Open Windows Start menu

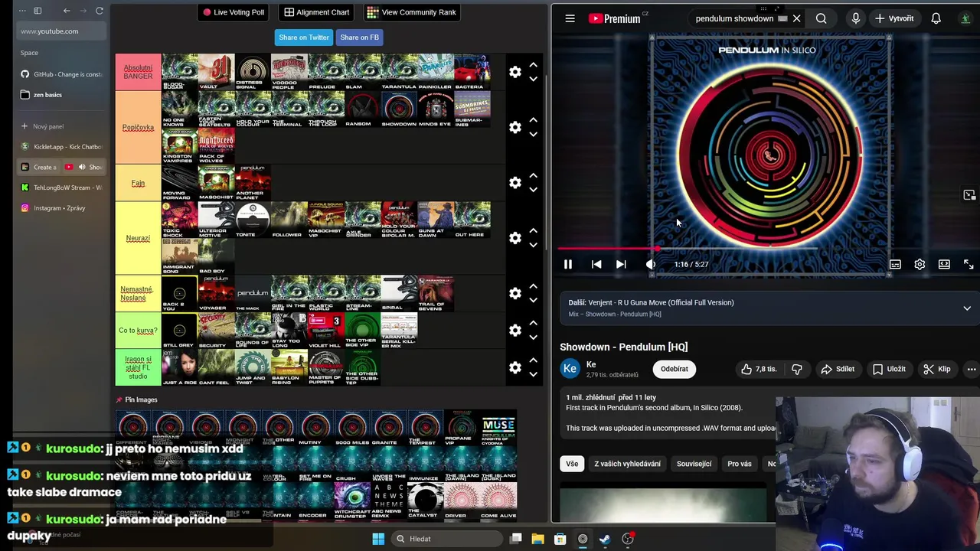(x=378, y=539)
